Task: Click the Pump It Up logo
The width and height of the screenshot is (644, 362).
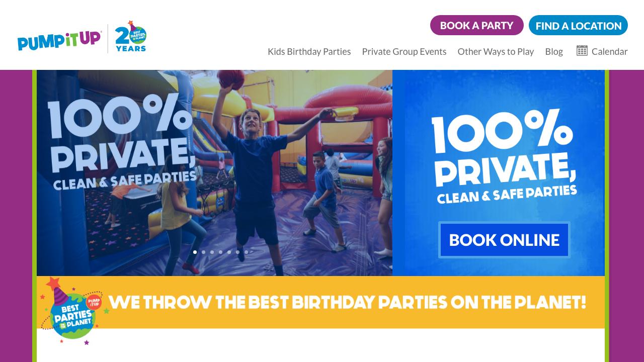Action: [59, 40]
